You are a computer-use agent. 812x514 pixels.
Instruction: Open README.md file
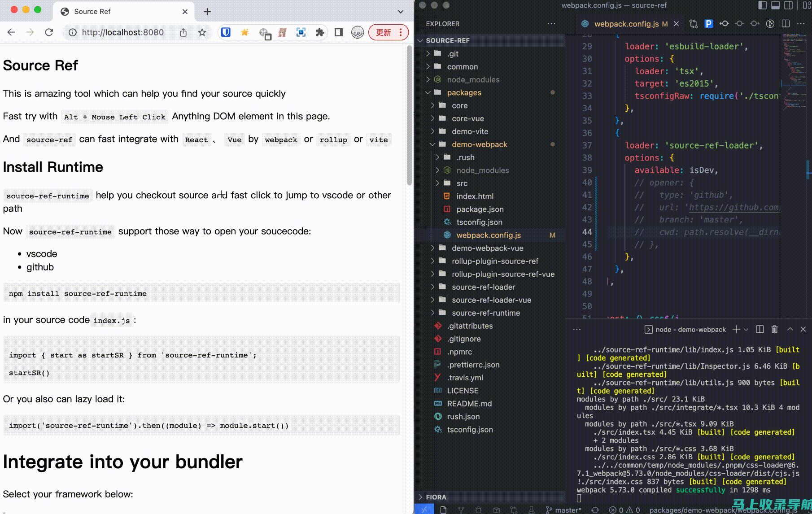[x=489, y=404]
